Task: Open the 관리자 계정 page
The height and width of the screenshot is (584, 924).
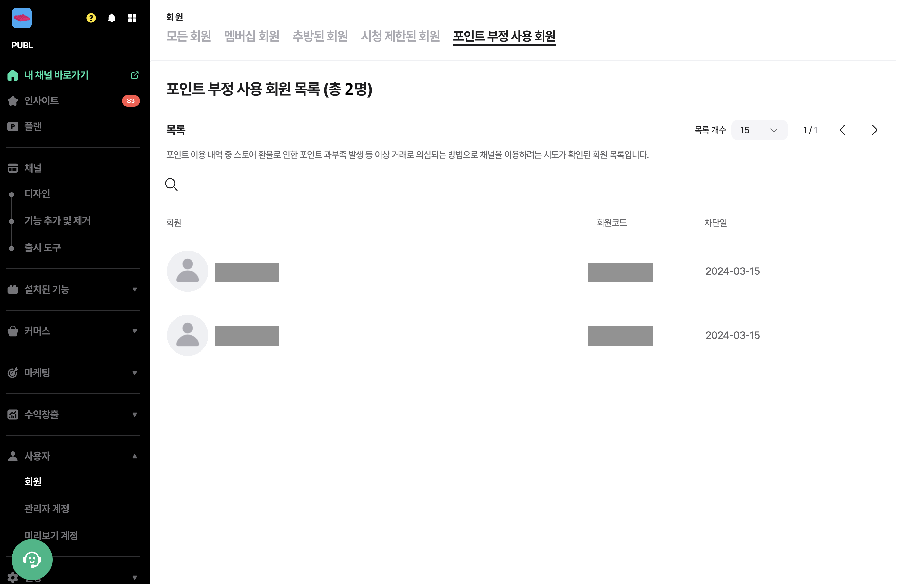Action: (x=47, y=509)
